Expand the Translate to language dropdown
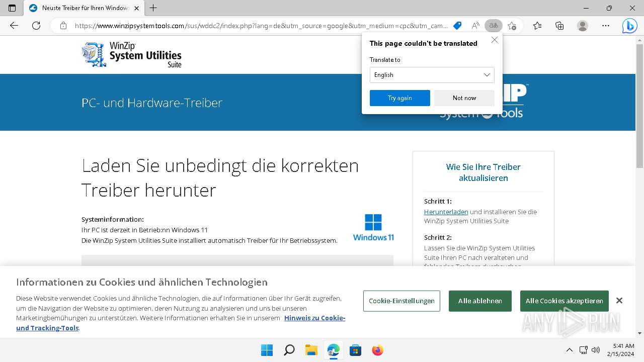644x362 pixels. 432,75
